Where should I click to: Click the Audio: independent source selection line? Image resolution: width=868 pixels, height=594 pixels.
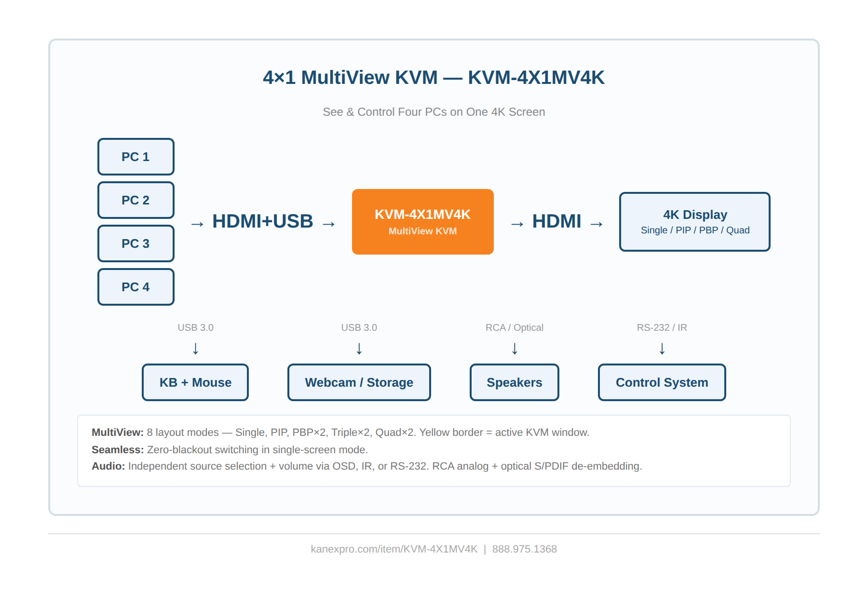tap(367, 466)
